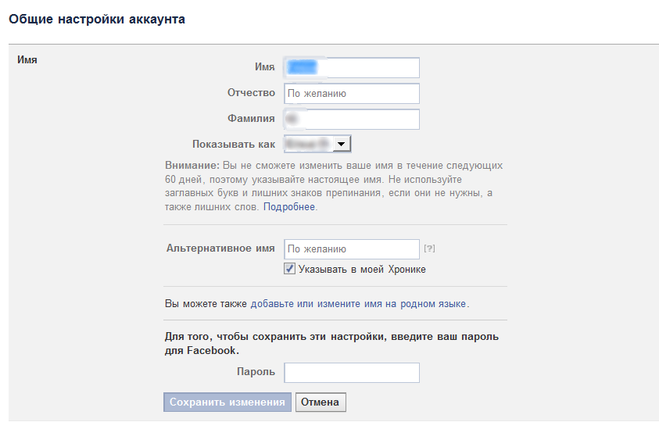Click the "Фамилия" field label
The width and height of the screenshot is (659, 422).
251,119
